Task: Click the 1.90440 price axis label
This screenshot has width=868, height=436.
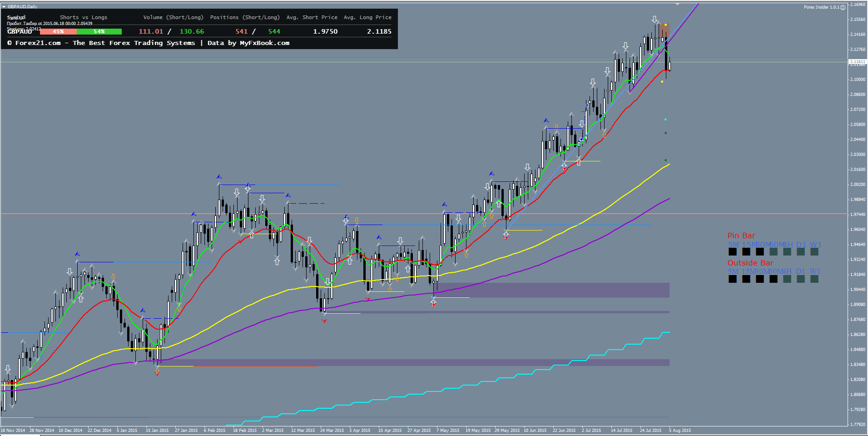Action: (858, 290)
